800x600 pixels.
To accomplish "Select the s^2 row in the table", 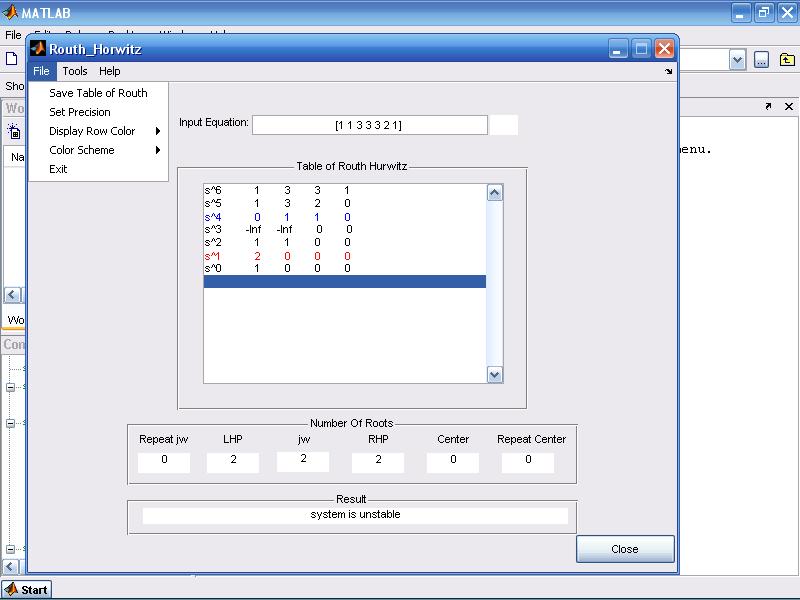I will pyautogui.click(x=344, y=242).
